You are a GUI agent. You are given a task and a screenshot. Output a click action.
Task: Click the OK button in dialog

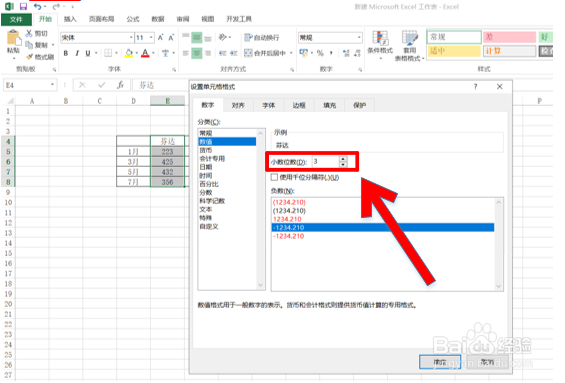pos(440,362)
